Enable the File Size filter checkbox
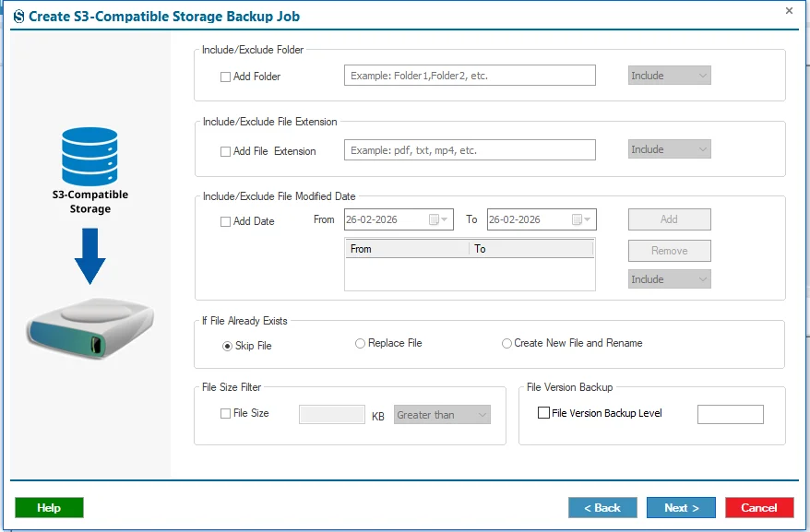Viewport: 810px width, 532px height. tap(225, 414)
